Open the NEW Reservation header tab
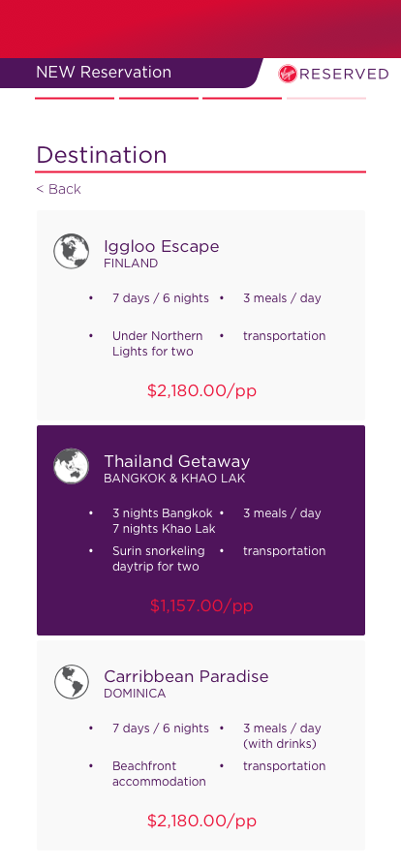The height and width of the screenshot is (868, 401). [104, 73]
